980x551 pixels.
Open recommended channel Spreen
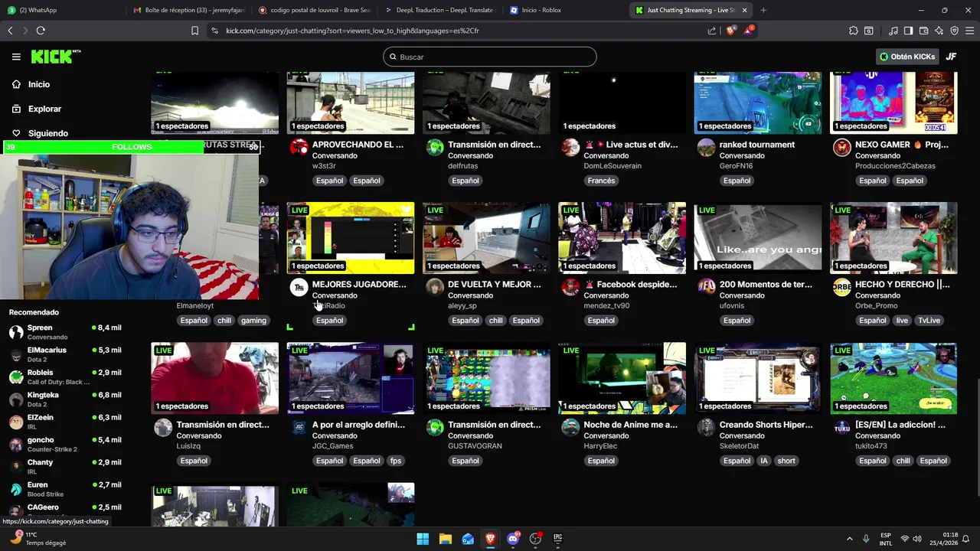point(65,332)
